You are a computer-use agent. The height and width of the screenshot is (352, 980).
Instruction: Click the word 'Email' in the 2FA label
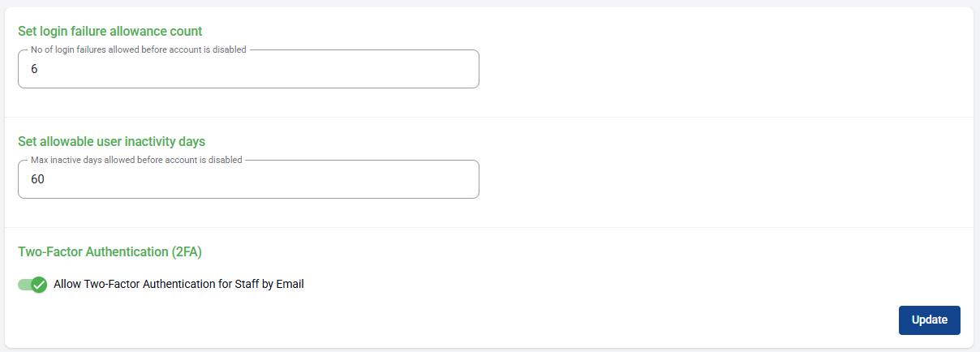coord(290,285)
